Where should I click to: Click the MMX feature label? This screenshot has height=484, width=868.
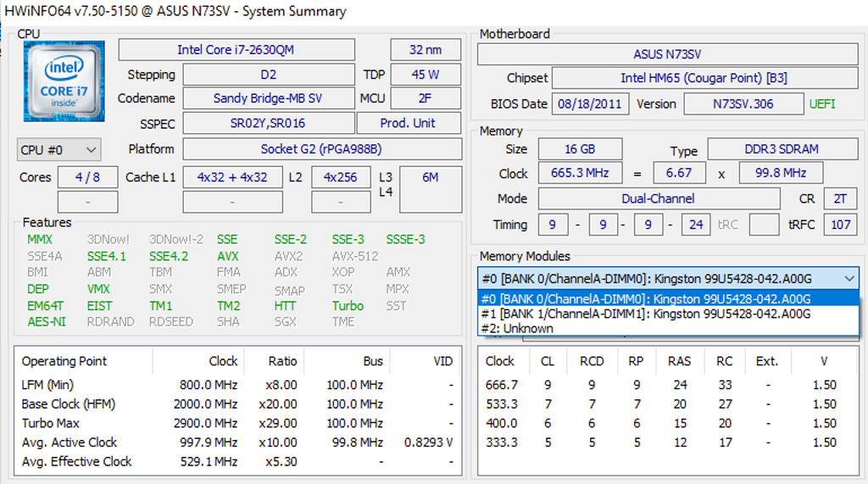click(x=40, y=239)
